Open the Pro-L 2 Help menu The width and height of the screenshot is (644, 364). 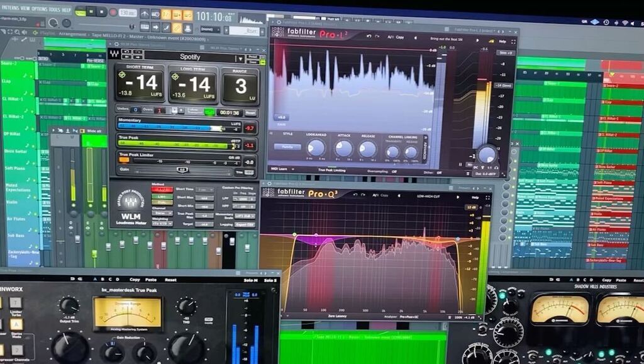coord(502,42)
